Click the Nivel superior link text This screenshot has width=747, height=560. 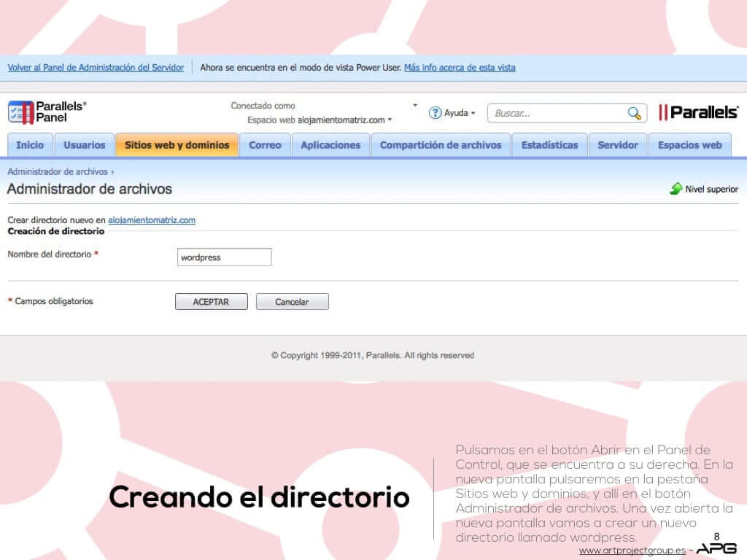coord(712,189)
